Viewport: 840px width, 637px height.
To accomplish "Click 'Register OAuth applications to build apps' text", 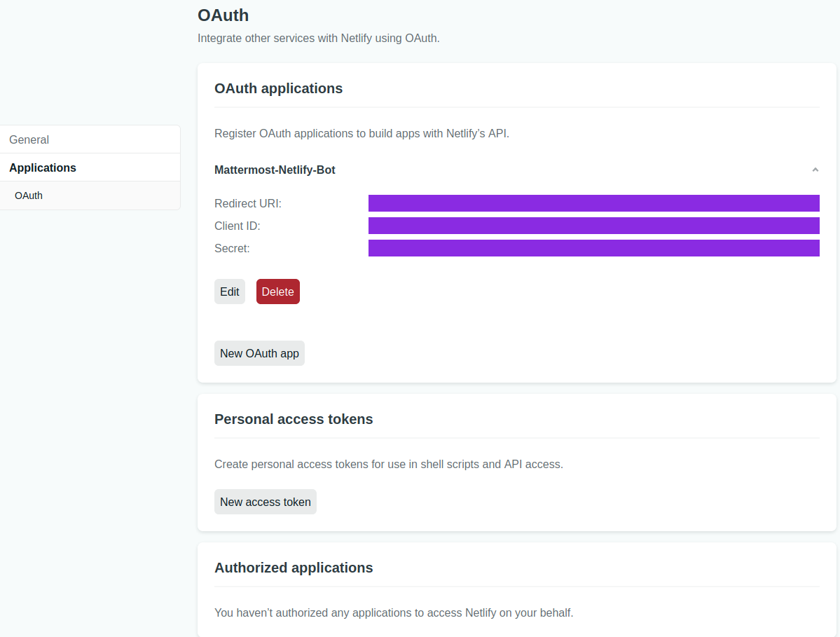I will 362,133.
